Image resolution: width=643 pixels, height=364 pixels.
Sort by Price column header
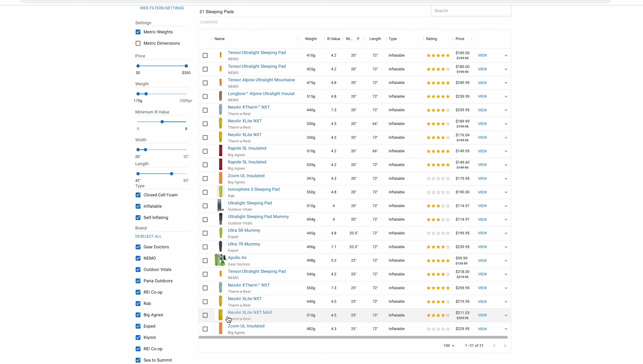point(460,39)
